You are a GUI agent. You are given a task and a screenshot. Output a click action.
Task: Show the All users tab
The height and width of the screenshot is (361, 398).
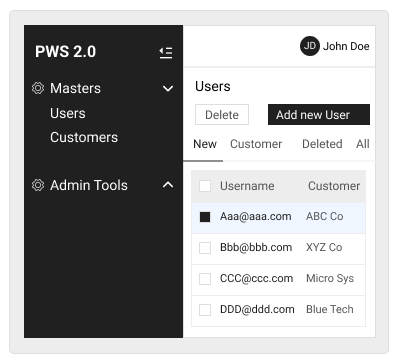point(363,144)
